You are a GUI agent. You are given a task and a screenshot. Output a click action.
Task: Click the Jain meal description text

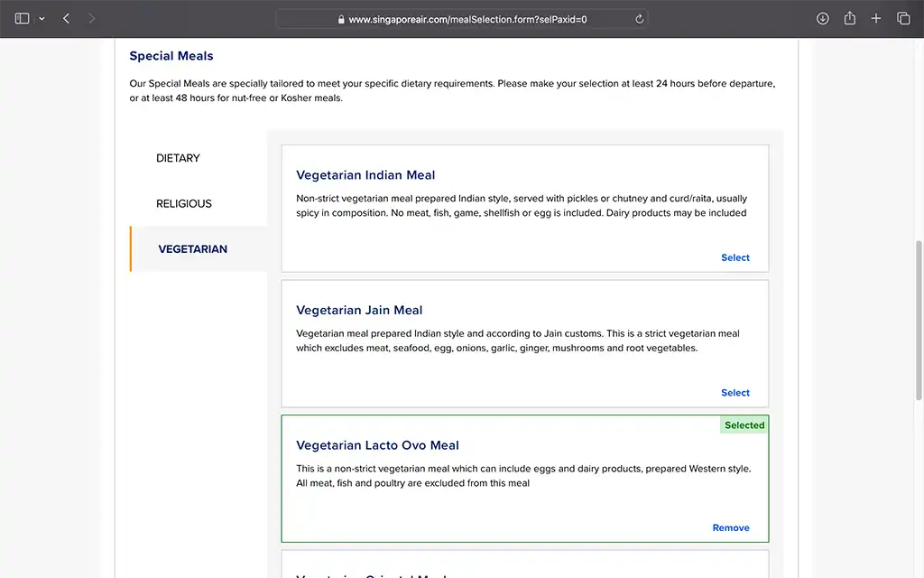pyautogui.click(x=517, y=340)
